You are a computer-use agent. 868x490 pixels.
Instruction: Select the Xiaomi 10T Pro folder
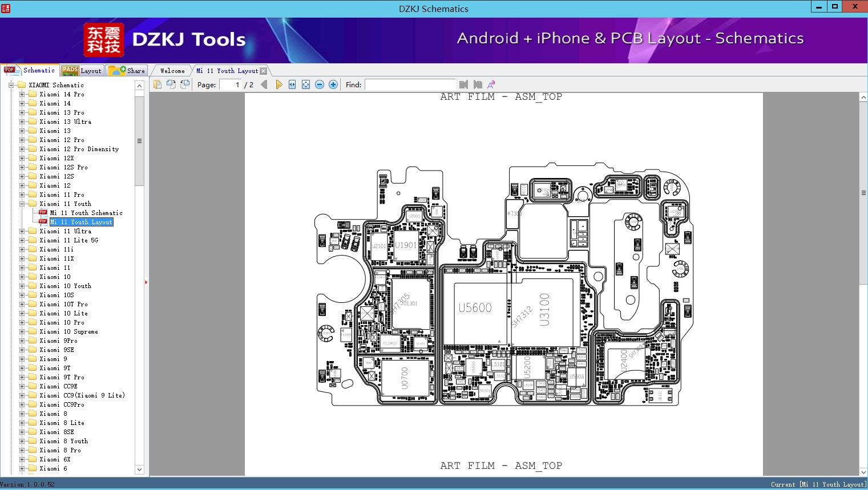[x=64, y=304]
